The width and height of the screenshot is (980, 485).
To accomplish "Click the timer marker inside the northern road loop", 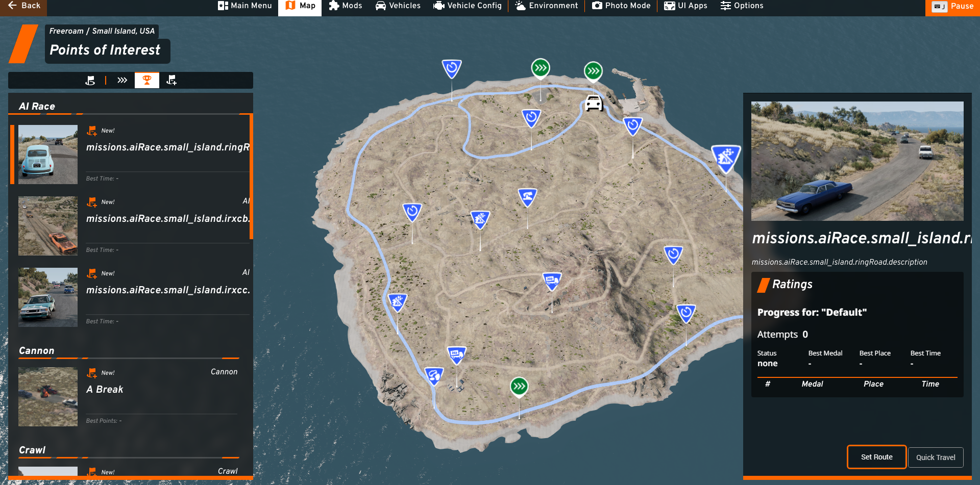I will coord(531,118).
